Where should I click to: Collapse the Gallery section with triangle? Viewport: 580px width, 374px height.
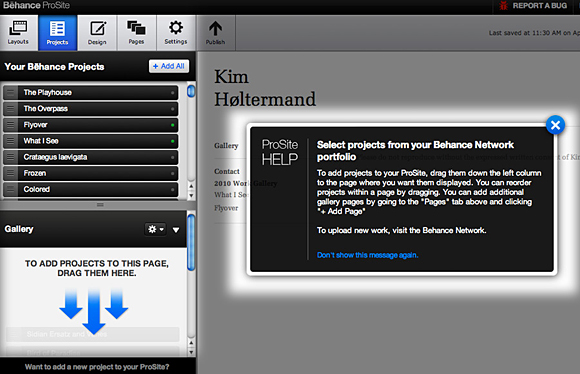[176, 230]
